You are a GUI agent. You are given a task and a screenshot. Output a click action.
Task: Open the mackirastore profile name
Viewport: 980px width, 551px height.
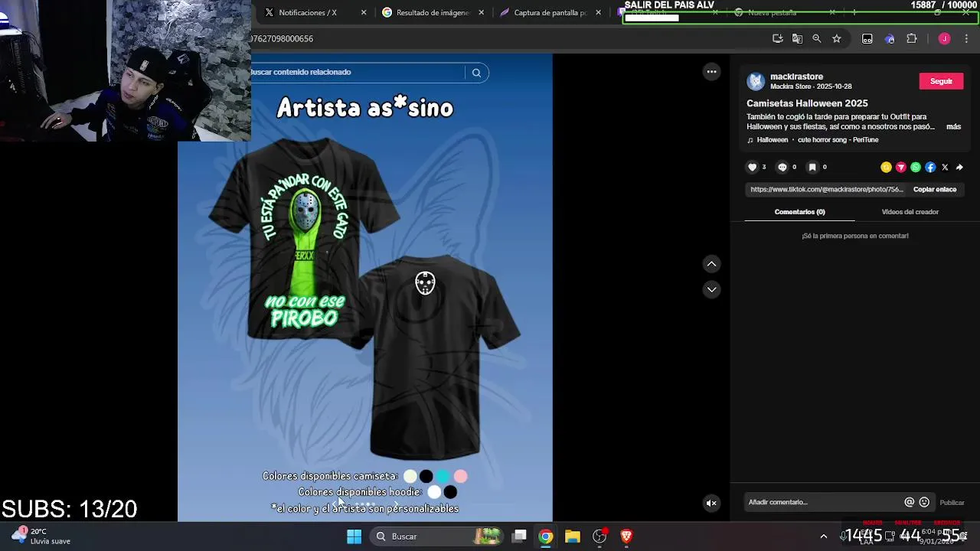[x=796, y=77]
